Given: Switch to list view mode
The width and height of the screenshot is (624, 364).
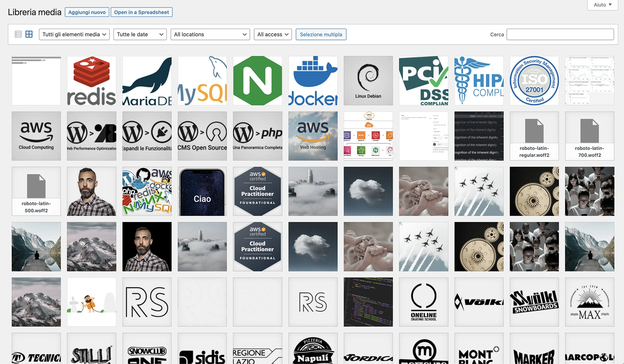Looking at the screenshot, I should tap(18, 34).
